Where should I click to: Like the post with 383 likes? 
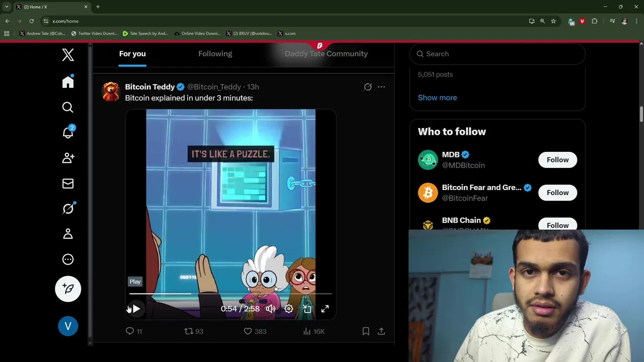tap(255, 331)
